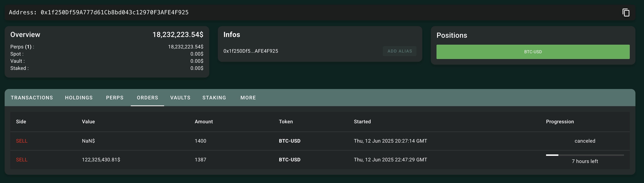This screenshot has width=644, height=183.
Task: Go to the VAULTS tab
Action: coord(180,98)
